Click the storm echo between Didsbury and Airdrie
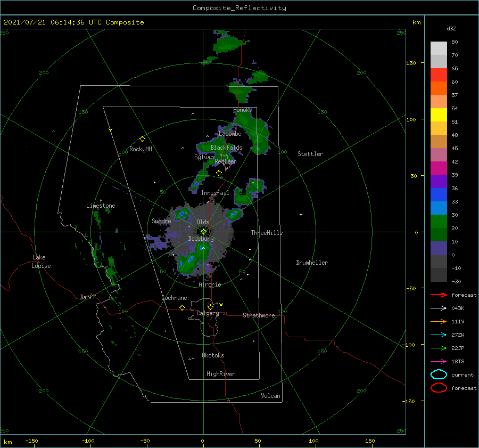The height and width of the screenshot is (448, 479). coord(193,260)
